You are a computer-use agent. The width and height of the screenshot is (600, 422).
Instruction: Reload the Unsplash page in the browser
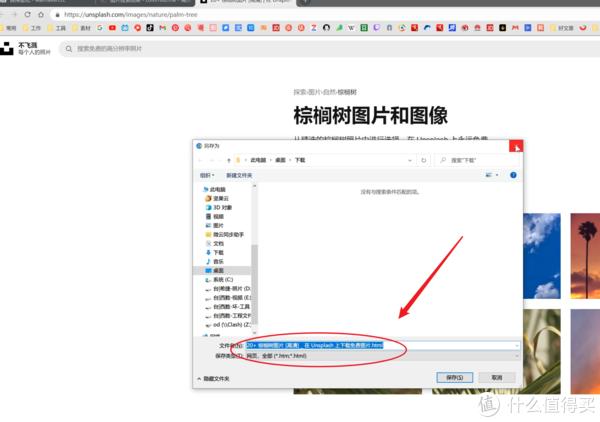(28, 15)
